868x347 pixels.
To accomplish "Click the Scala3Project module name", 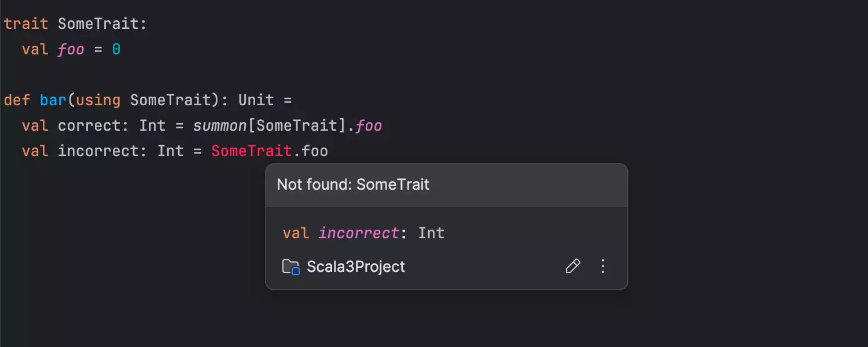I will click(356, 267).
